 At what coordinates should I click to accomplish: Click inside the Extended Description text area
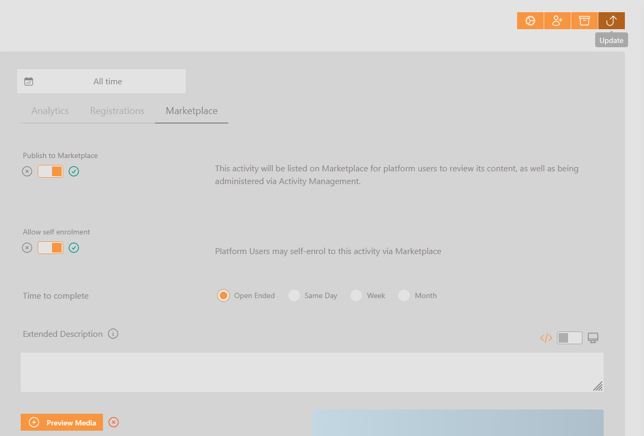[x=312, y=372]
